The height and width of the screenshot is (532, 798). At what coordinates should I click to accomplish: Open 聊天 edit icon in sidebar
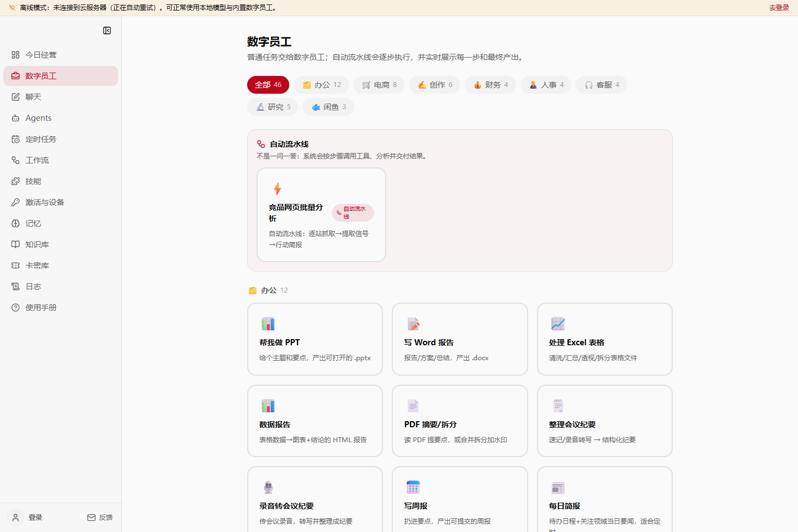tap(16, 97)
